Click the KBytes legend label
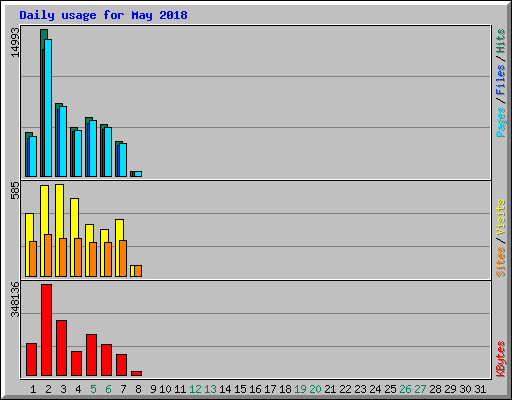 pyautogui.click(x=501, y=359)
